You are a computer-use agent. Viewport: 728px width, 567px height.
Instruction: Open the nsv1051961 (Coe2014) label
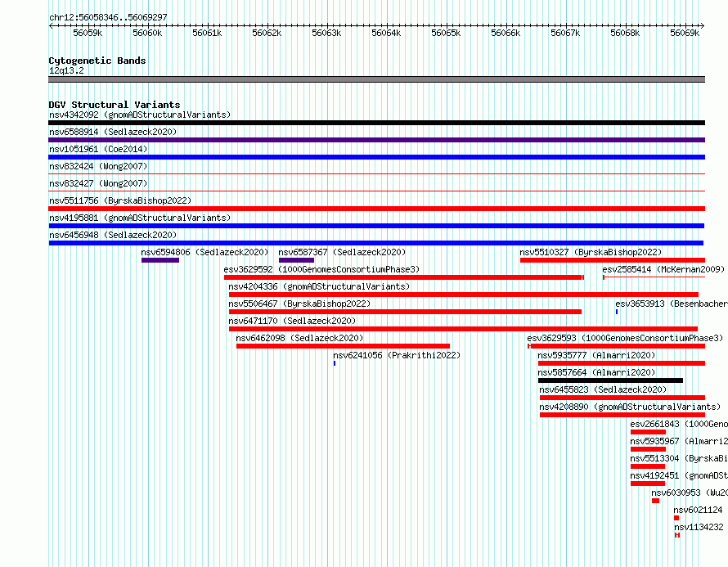[98, 149]
